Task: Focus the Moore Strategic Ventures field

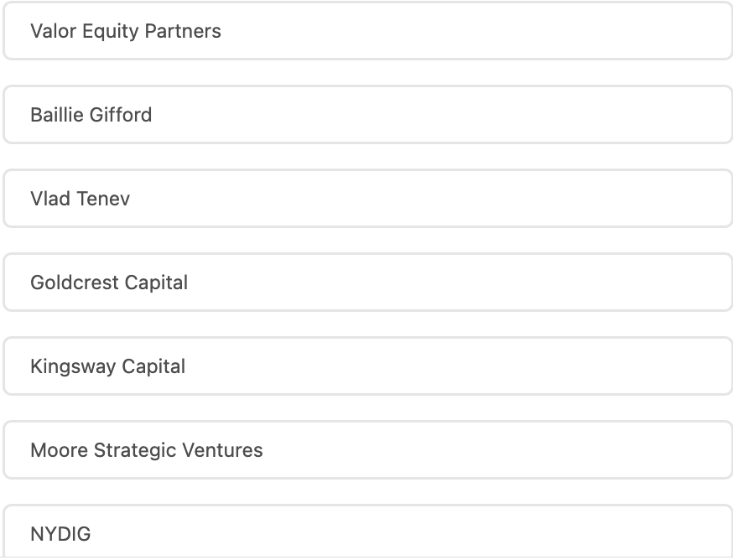Action: (x=503, y=450)
